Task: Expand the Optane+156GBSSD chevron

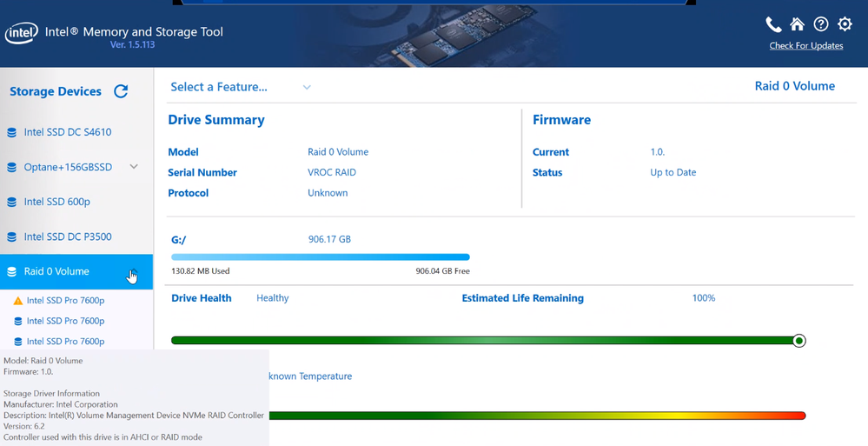Action: point(134,167)
